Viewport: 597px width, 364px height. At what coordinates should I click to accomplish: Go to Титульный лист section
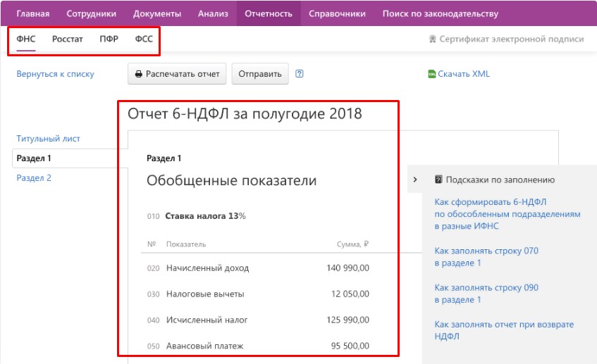(49, 139)
